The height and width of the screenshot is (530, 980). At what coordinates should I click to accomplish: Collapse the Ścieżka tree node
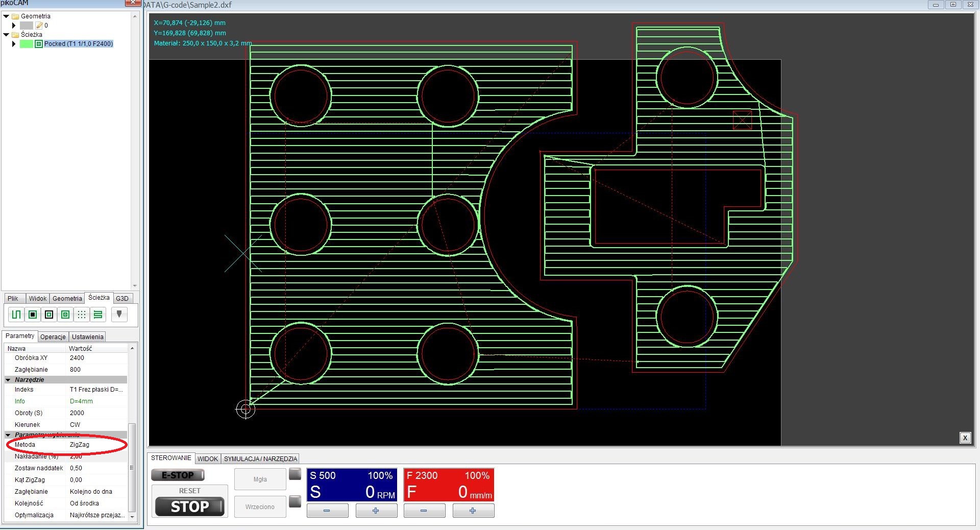point(6,35)
